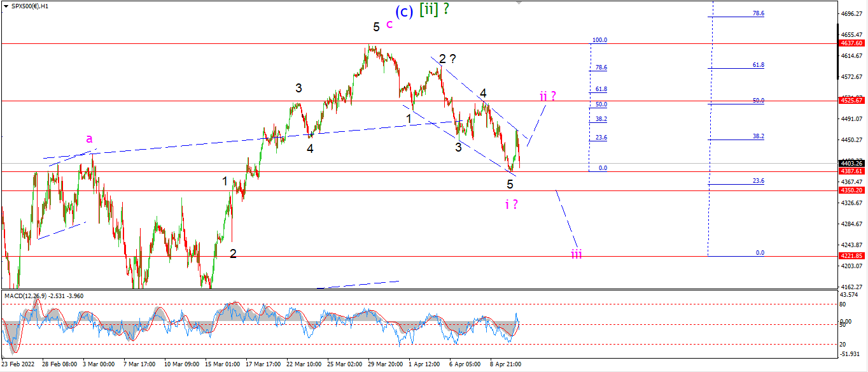This screenshot has width=868, height=372.
Task: Select the magenta 'a' wave label
Action: [89, 138]
